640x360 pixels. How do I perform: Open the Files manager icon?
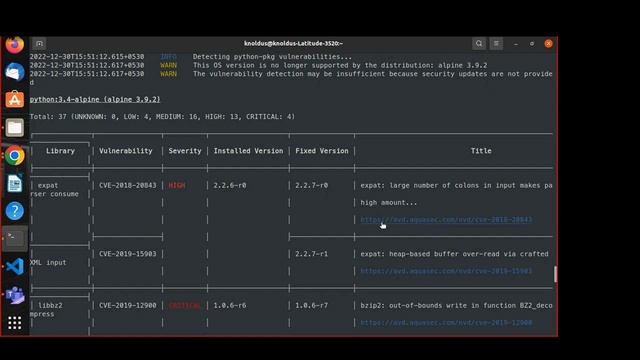pos(15,128)
